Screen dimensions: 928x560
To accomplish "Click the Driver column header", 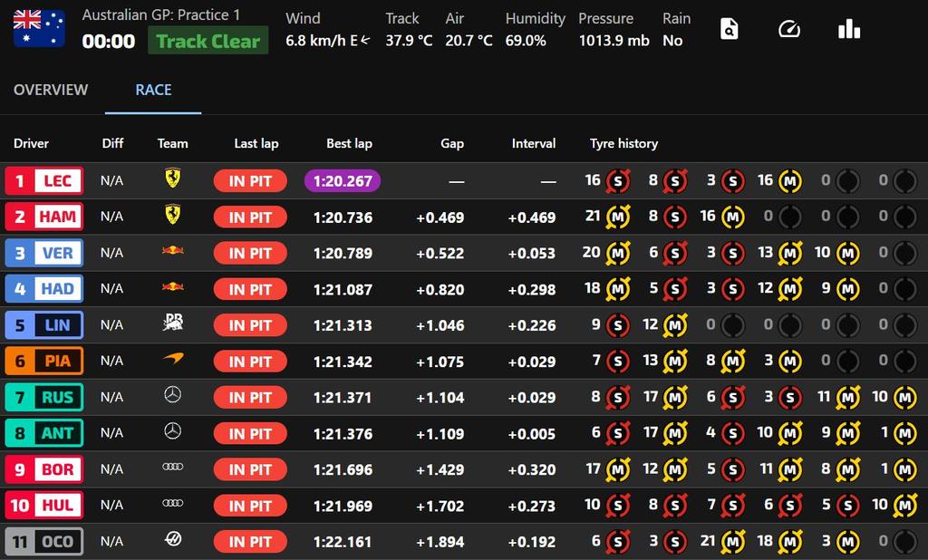I will [x=32, y=143].
